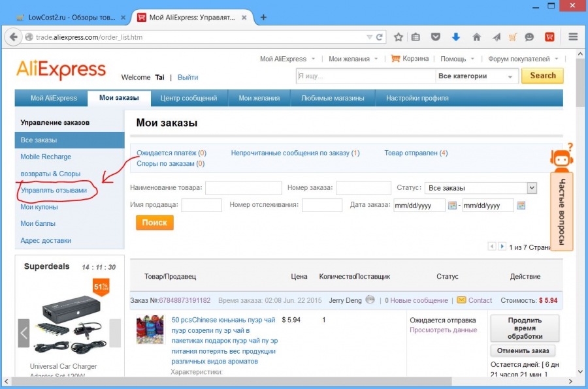Save page to Pocket icon
588x389 pixels.
435,37
